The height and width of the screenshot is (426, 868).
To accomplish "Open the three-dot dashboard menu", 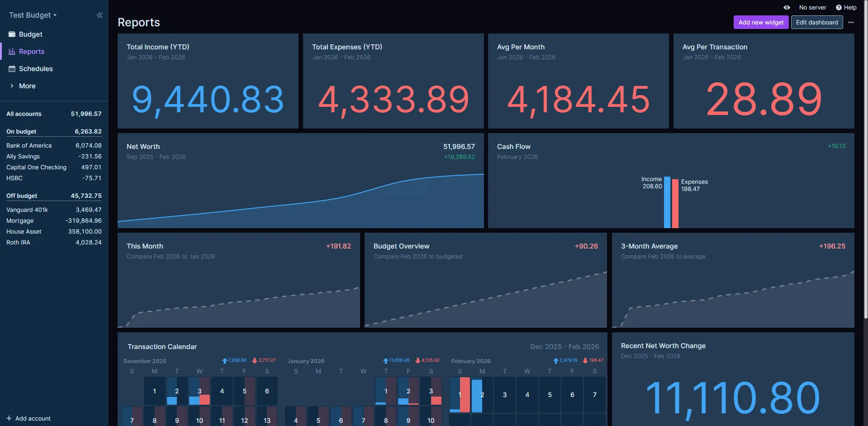I will pos(851,22).
